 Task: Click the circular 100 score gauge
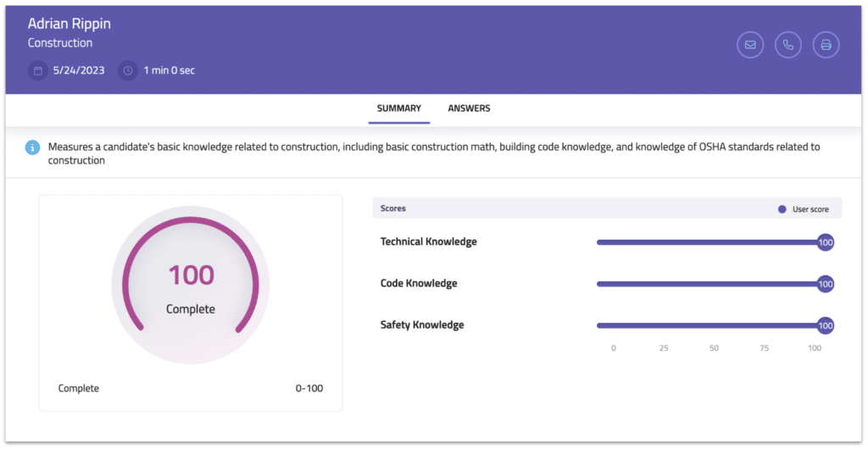coord(191,285)
